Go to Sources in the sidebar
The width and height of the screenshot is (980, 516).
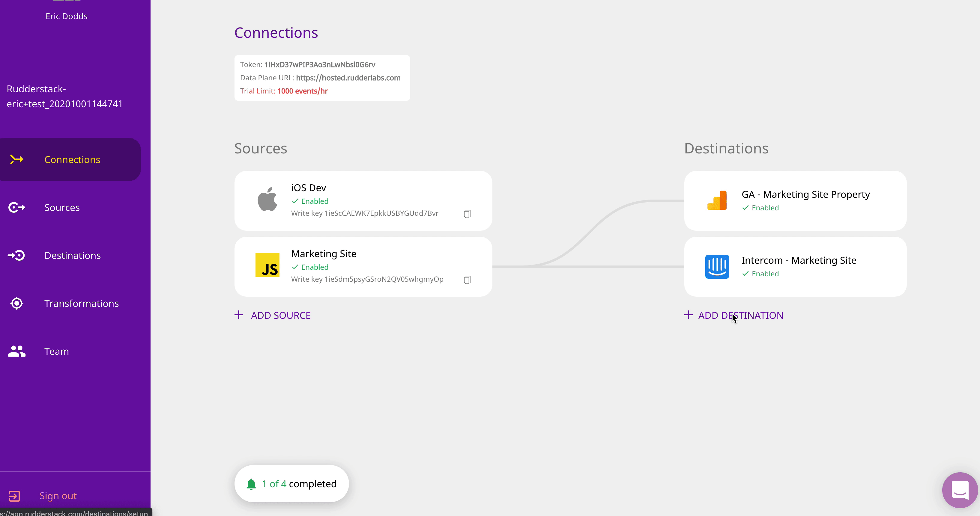[62, 208]
